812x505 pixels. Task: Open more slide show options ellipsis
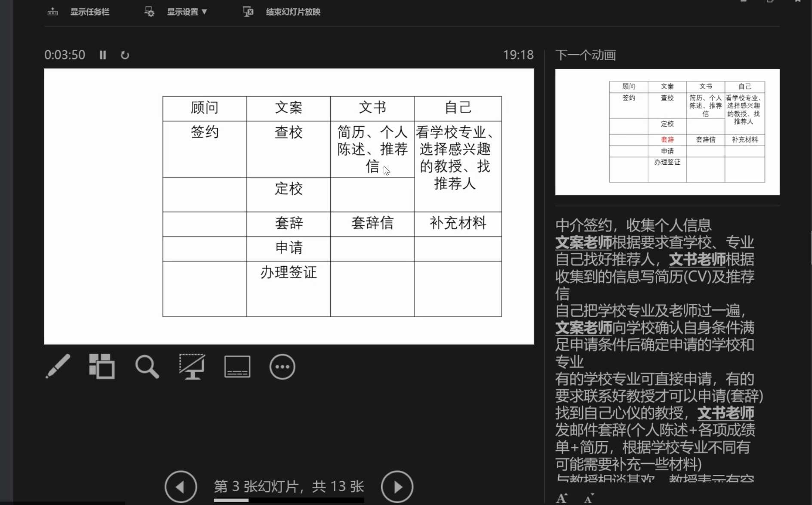click(x=282, y=367)
